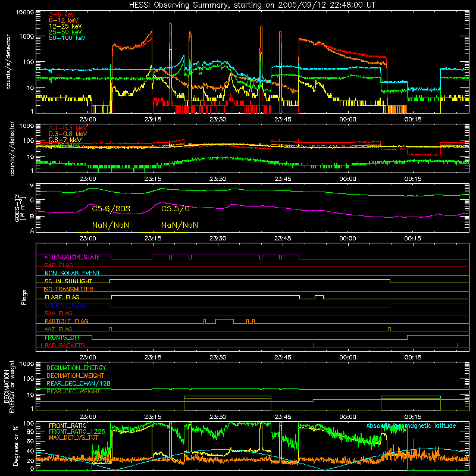
Task: Click the 'Absolute geomagnetic latitude' label
Action: (x=411, y=426)
